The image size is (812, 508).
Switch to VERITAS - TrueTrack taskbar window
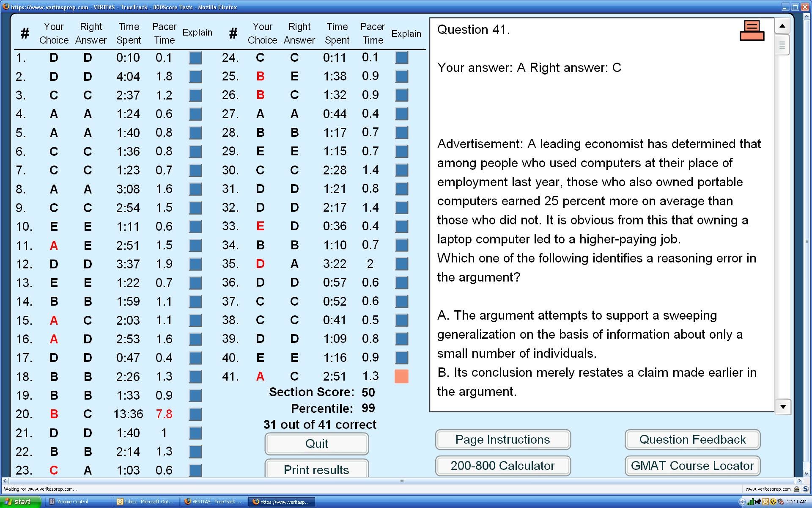point(214,502)
